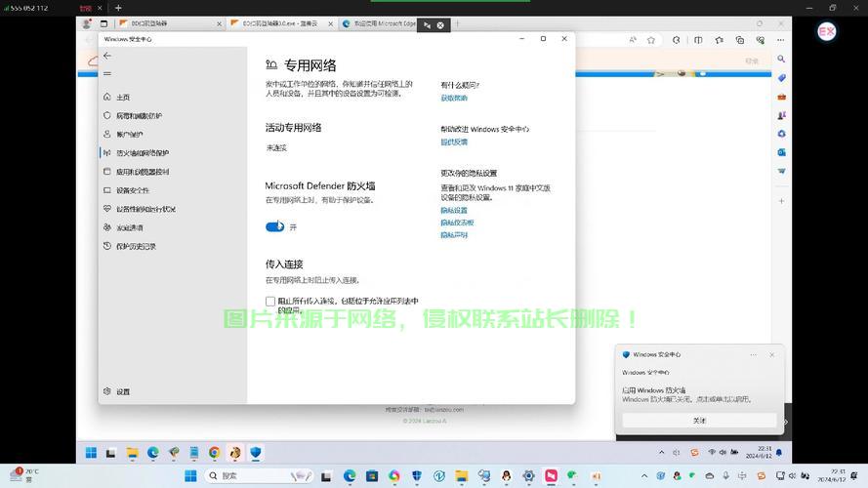Open the hamburger menu in Windows Security

click(107, 73)
